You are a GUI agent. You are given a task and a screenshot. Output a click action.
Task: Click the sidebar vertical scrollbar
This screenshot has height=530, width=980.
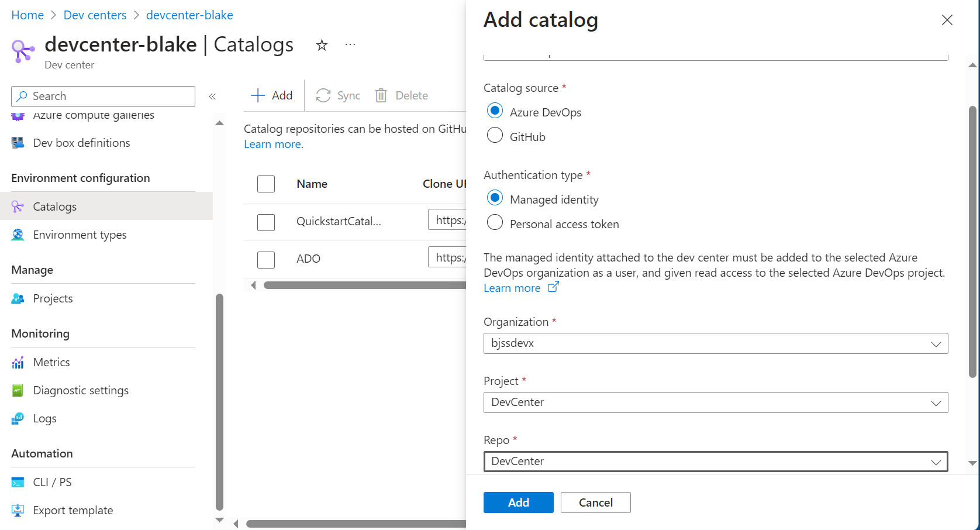220,401
